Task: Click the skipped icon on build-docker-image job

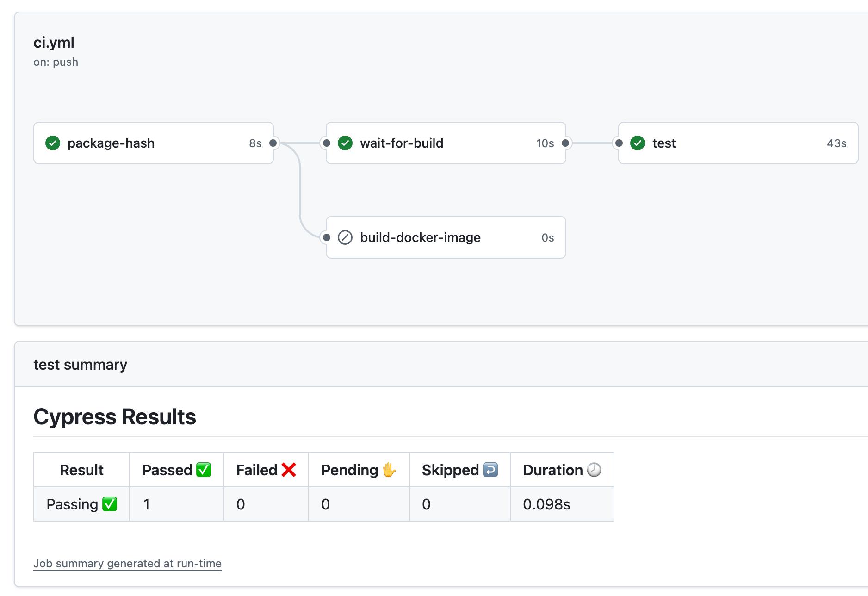Action: (344, 237)
